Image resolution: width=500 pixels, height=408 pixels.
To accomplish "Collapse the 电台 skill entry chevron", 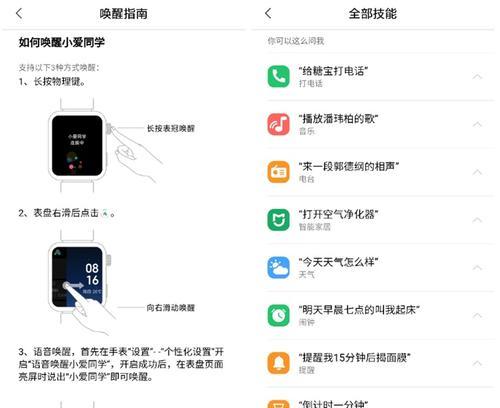I will (477, 172).
